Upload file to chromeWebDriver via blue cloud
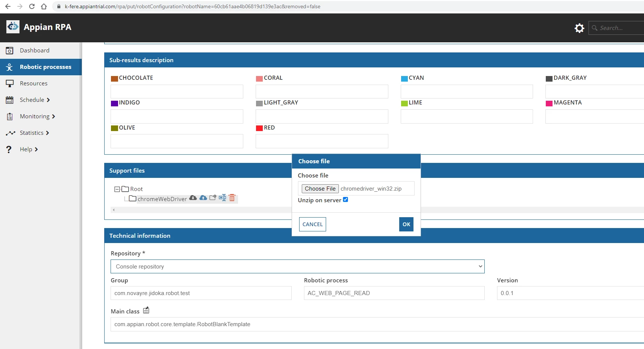The image size is (644, 349). (x=203, y=198)
